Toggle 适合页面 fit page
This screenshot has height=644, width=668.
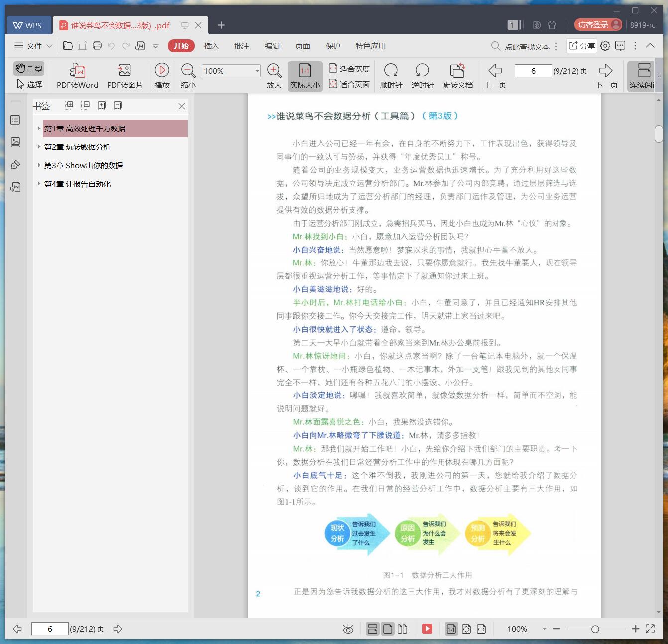tap(349, 84)
